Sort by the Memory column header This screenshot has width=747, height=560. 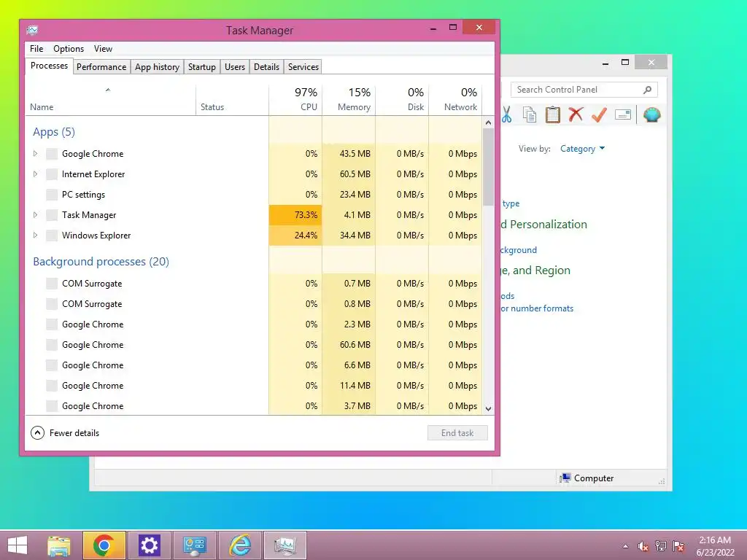point(349,99)
